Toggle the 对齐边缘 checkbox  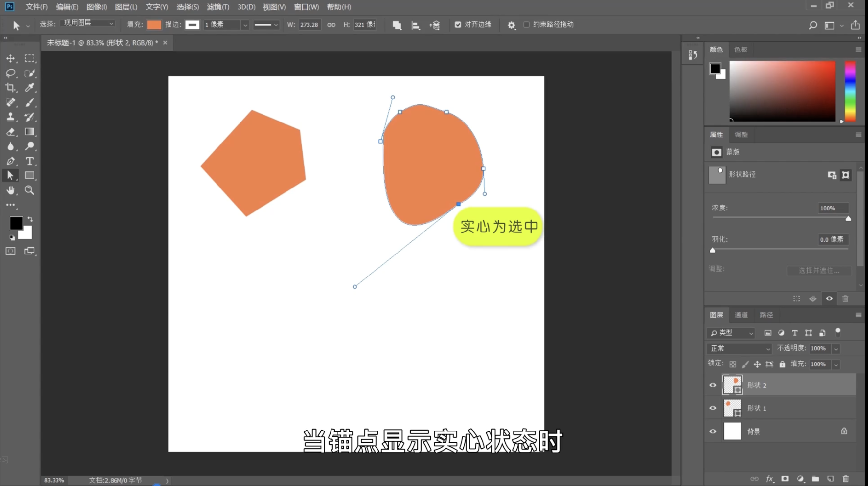pyautogui.click(x=458, y=24)
